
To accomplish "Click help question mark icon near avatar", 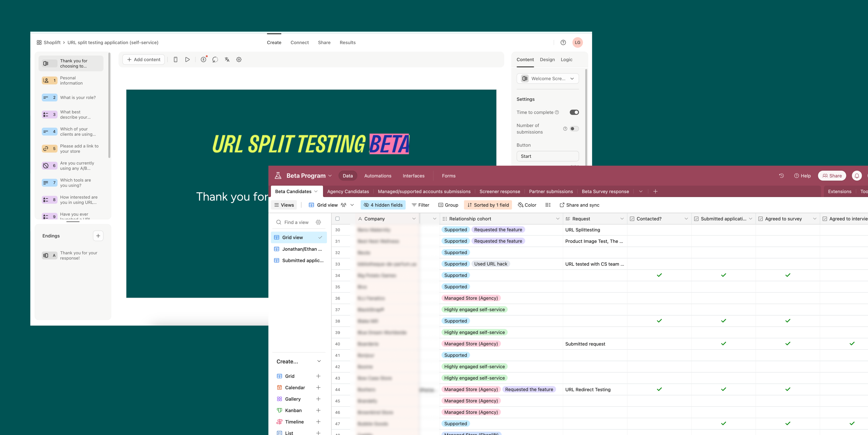I will pyautogui.click(x=563, y=42).
